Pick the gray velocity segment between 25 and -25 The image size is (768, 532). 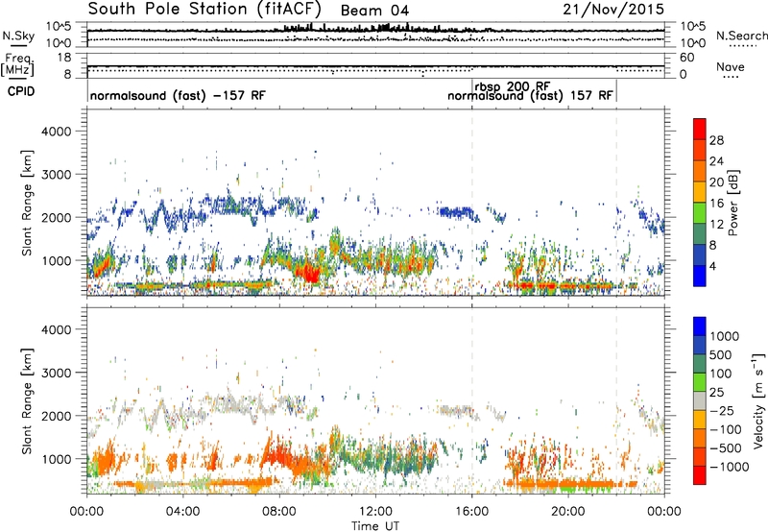pyautogui.click(x=700, y=401)
